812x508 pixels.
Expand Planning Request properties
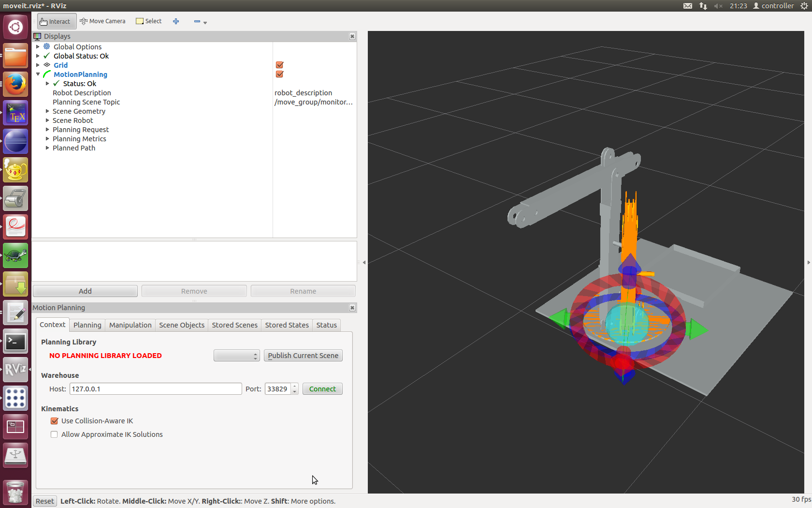coord(47,130)
